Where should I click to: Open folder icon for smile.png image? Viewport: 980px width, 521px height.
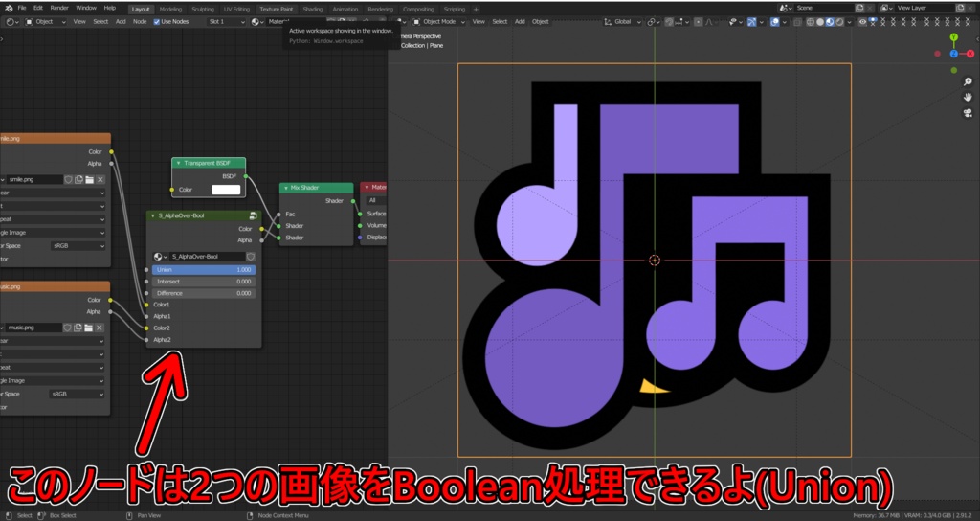click(x=89, y=179)
